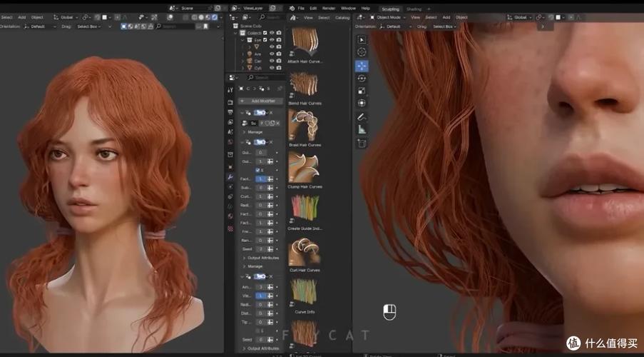Switch to the Sculpting workspace tab
This screenshot has height=357, width=644.
pyautogui.click(x=390, y=9)
